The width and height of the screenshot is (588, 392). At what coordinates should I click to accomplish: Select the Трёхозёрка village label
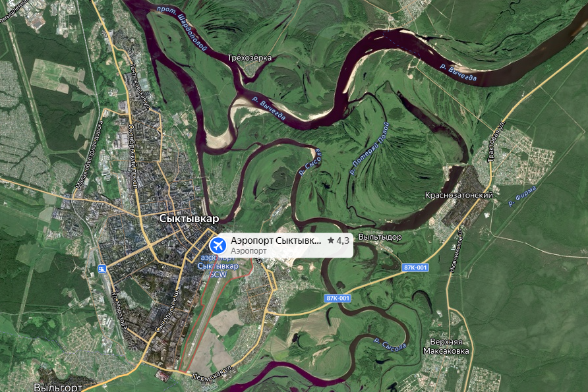click(x=249, y=58)
